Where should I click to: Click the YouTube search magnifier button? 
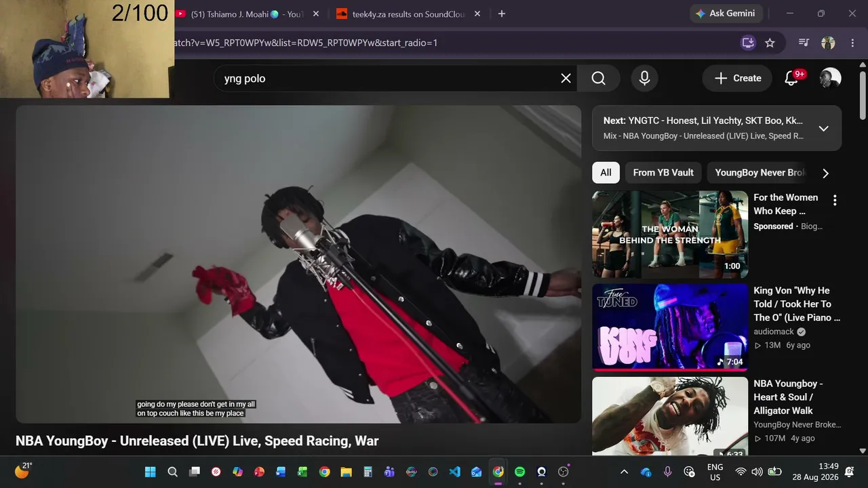[x=598, y=79]
